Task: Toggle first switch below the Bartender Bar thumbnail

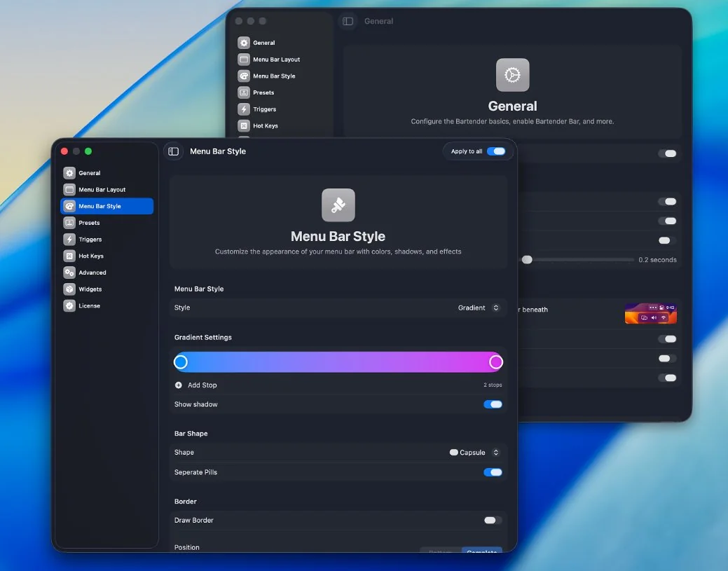Action: [x=668, y=339]
